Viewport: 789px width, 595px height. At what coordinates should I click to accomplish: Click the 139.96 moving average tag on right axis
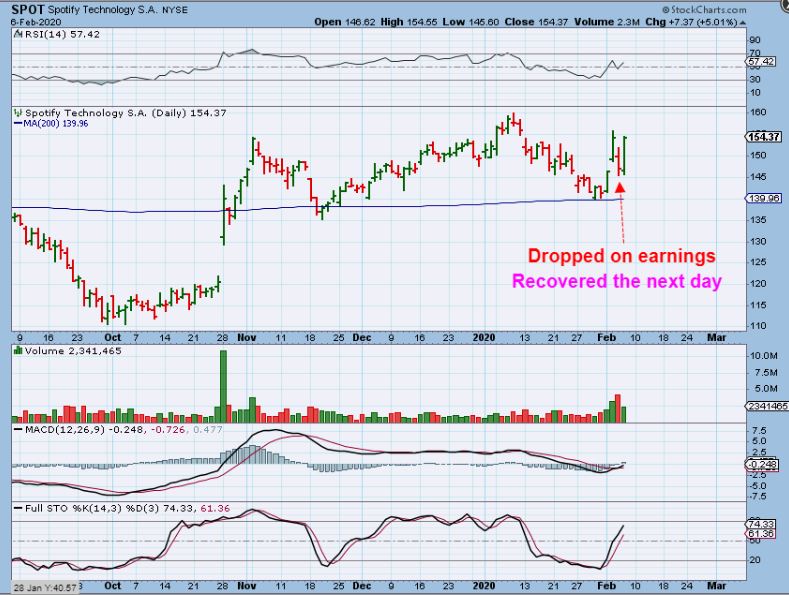[763, 198]
